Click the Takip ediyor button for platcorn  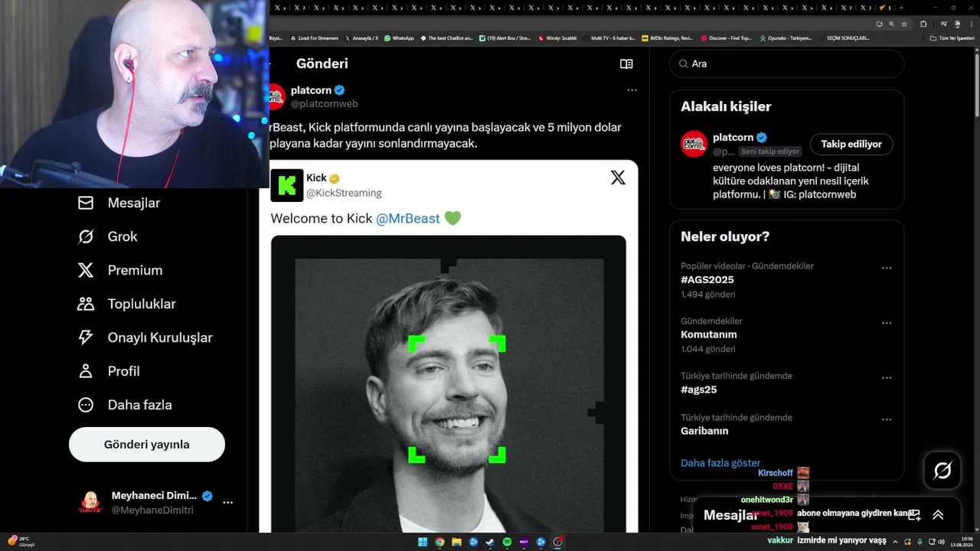pyautogui.click(x=851, y=144)
